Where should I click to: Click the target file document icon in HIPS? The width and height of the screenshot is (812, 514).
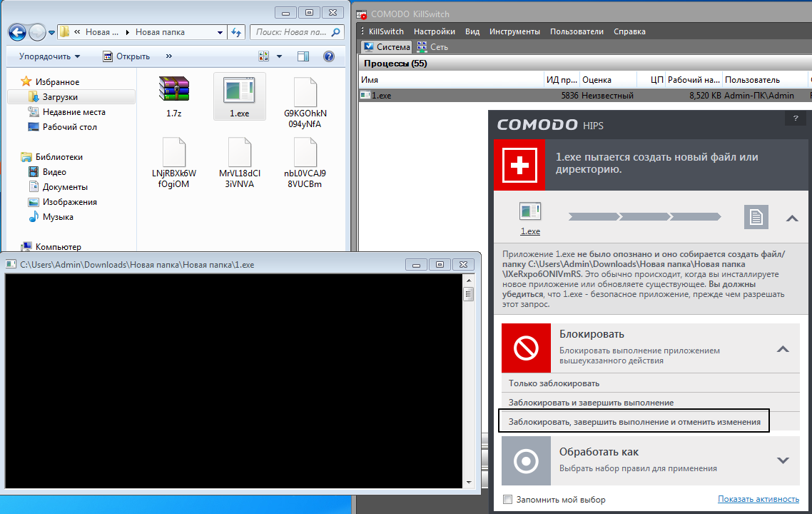pos(756,216)
